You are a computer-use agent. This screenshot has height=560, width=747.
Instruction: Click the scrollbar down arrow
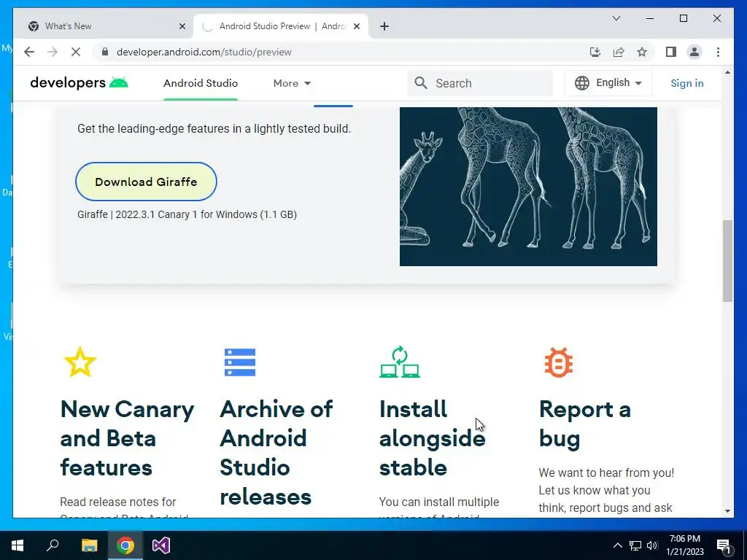point(727,511)
